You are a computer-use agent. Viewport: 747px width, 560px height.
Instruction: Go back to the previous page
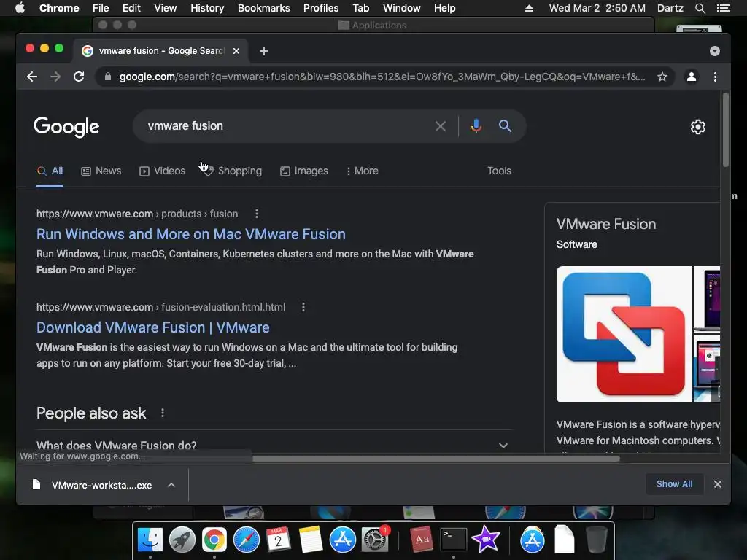point(32,77)
